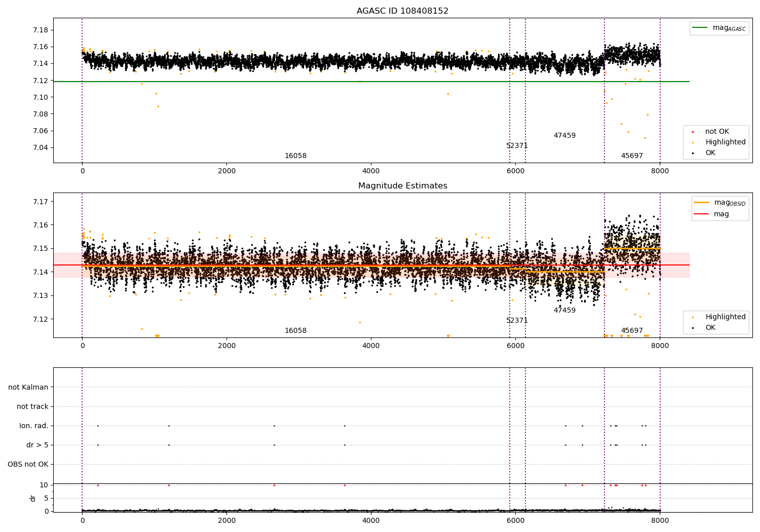Click the 7.17 y-axis tick label
This screenshot has height=532, width=760.
[x=40, y=202]
